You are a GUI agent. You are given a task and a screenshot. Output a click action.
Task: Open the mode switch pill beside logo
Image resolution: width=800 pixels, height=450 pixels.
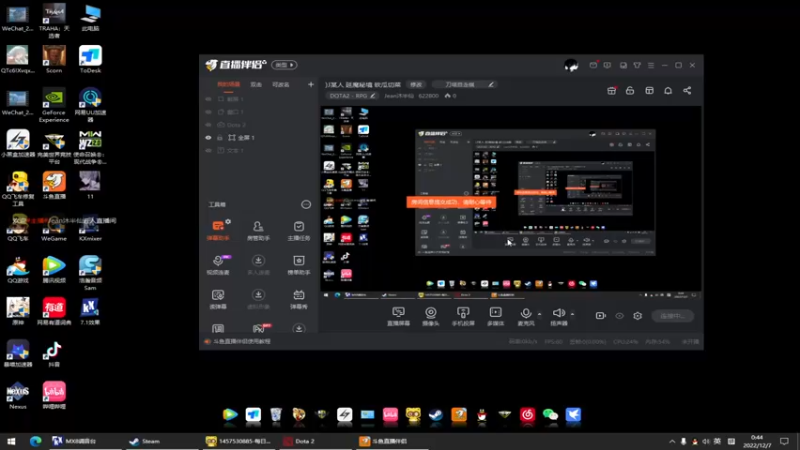(x=285, y=65)
